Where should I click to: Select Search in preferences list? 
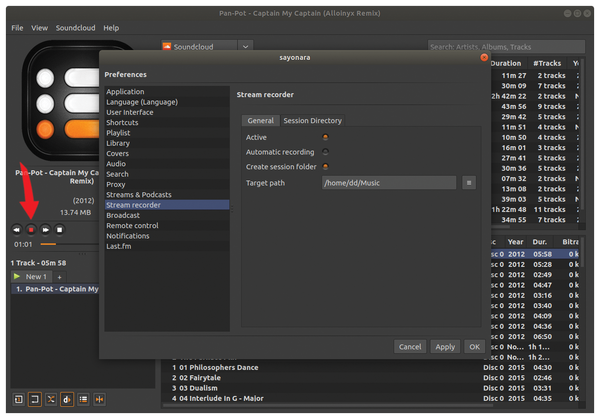[167, 174]
